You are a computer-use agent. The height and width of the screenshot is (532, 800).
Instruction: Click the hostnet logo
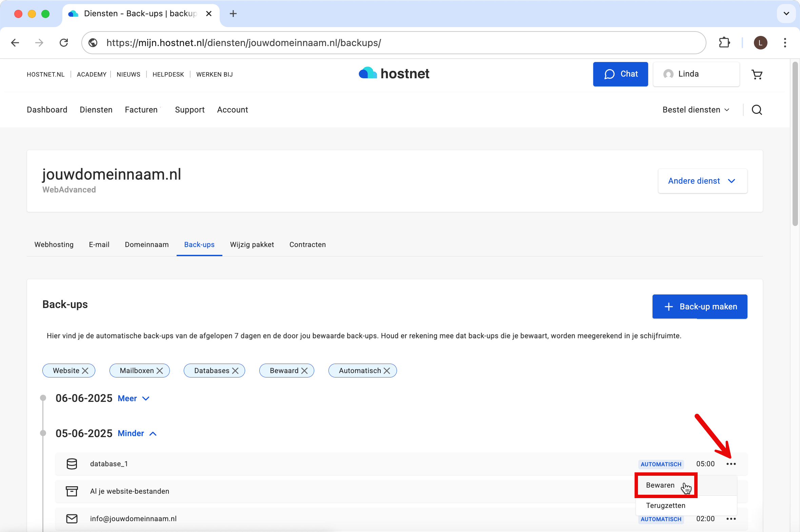point(394,74)
